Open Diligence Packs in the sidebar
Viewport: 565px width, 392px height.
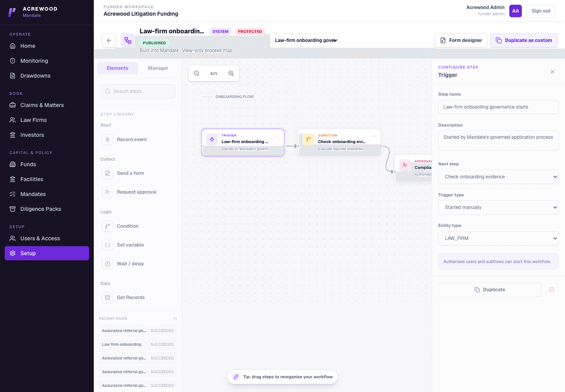47,209
